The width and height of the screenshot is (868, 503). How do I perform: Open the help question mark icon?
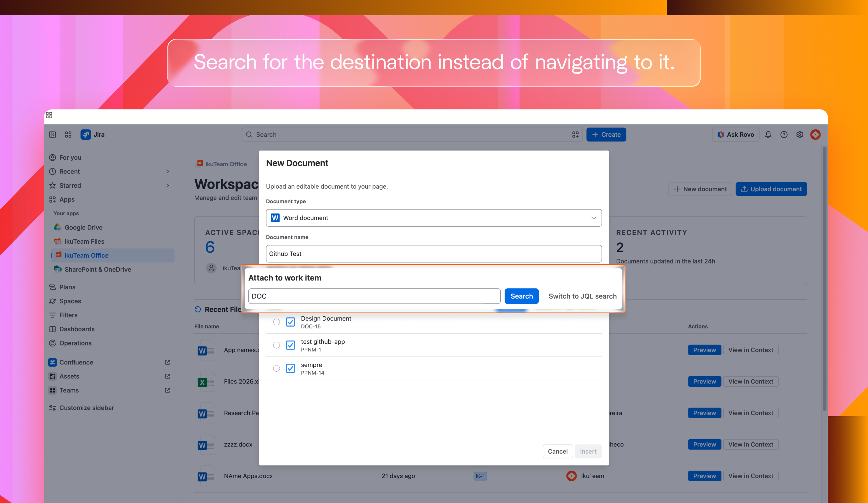pos(784,135)
